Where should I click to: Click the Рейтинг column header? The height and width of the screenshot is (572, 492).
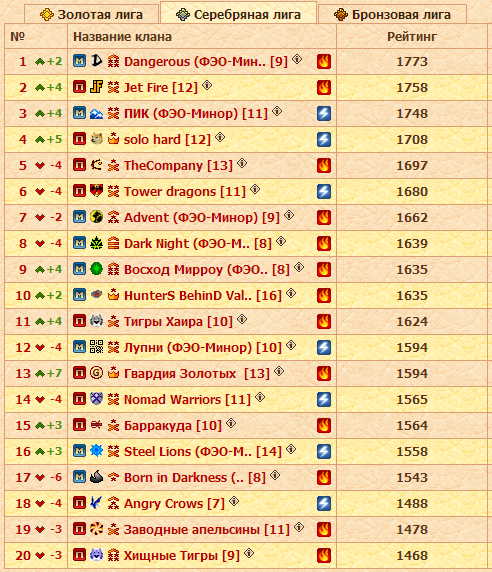[x=412, y=36]
